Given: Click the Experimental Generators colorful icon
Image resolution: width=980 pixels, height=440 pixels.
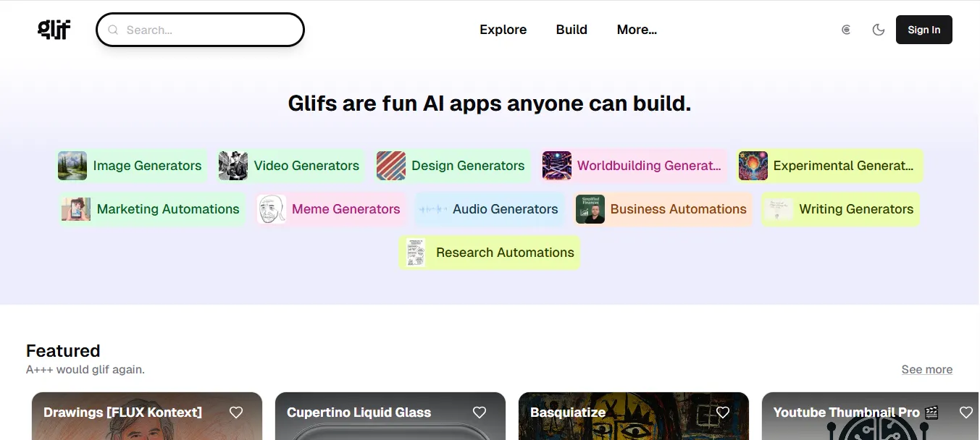Looking at the screenshot, I should coord(753,166).
